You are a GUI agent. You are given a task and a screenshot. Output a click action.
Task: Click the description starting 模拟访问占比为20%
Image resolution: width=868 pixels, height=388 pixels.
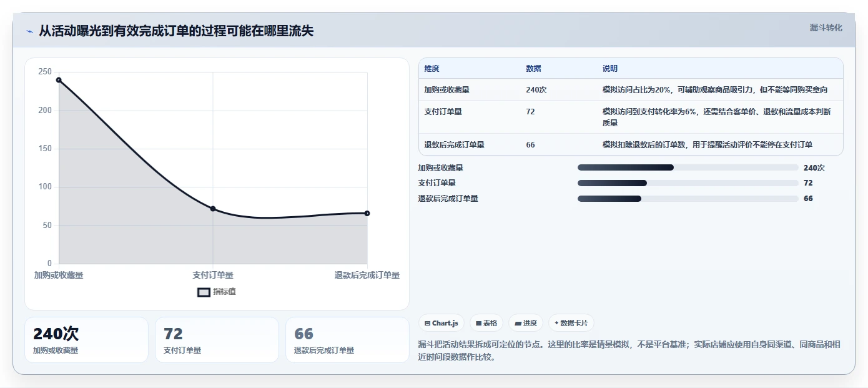(x=715, y=90)
